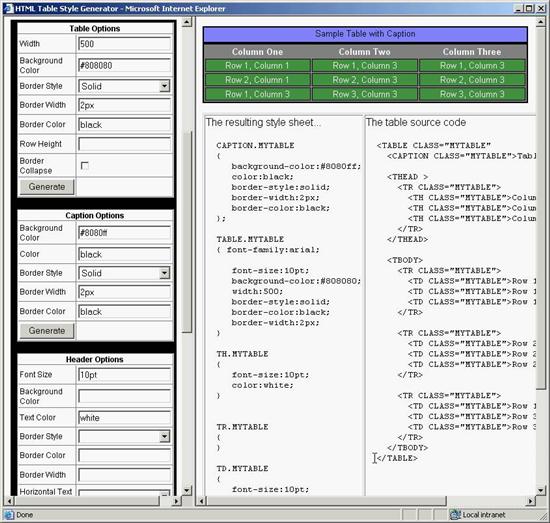Screen dimensions: 550x523
Task: Click Header Text Color field
Action: [125, 418]
